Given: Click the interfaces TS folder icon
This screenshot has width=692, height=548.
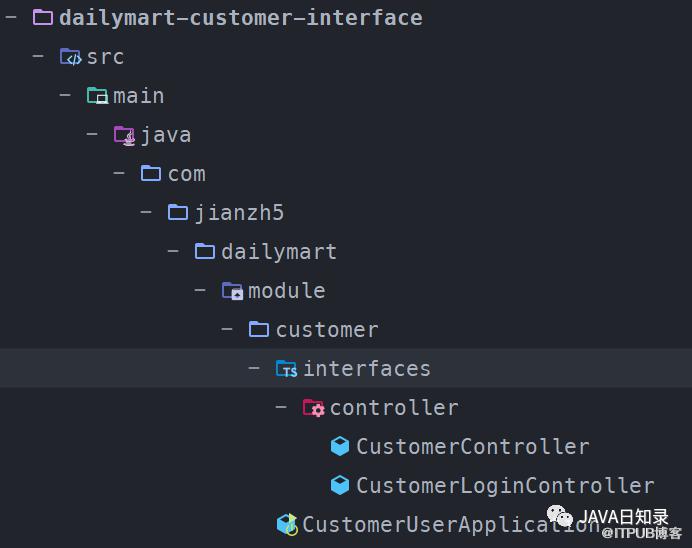Looking at the screenshot, I should pos(286,368).
